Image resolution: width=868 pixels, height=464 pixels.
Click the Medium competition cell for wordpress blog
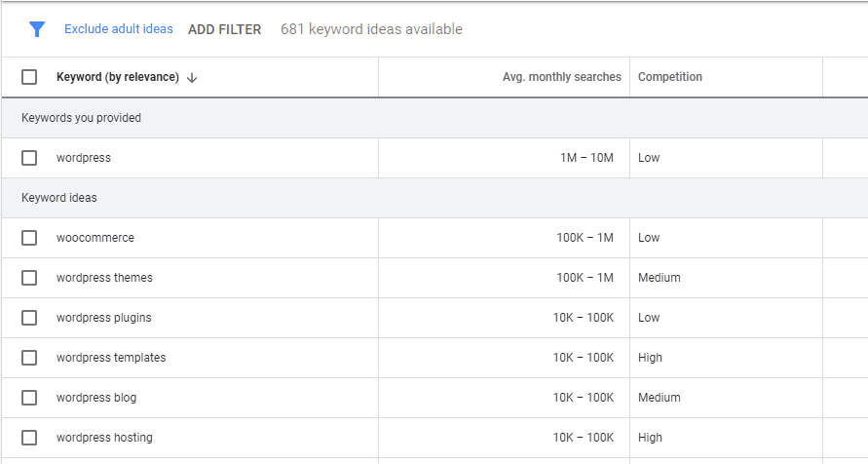660,398
